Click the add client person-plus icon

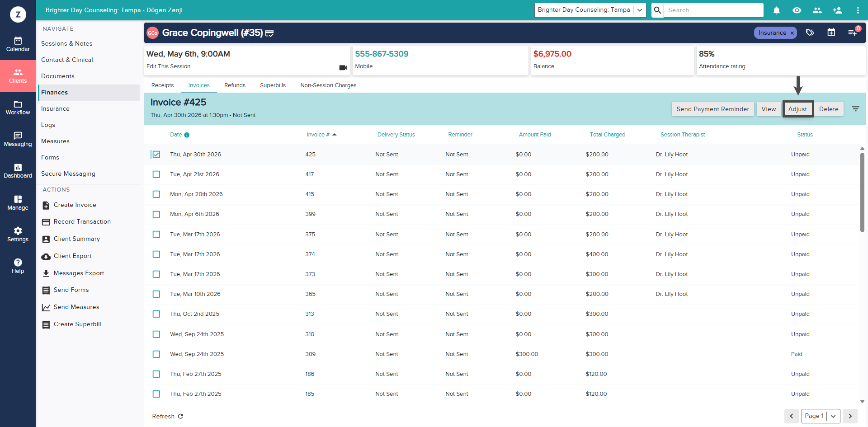pos(838,10)
